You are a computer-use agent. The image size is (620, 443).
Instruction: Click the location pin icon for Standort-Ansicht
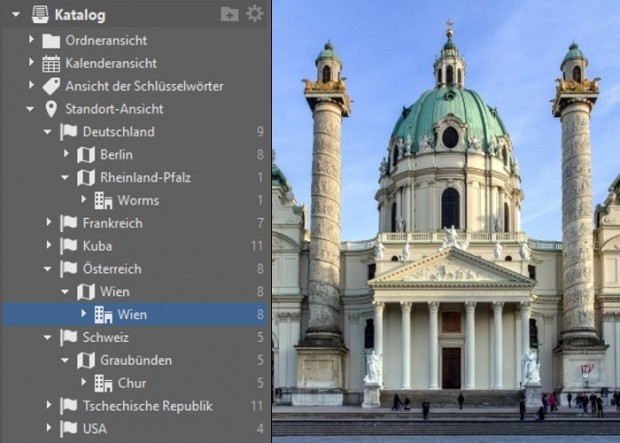(x=51, y=109)
